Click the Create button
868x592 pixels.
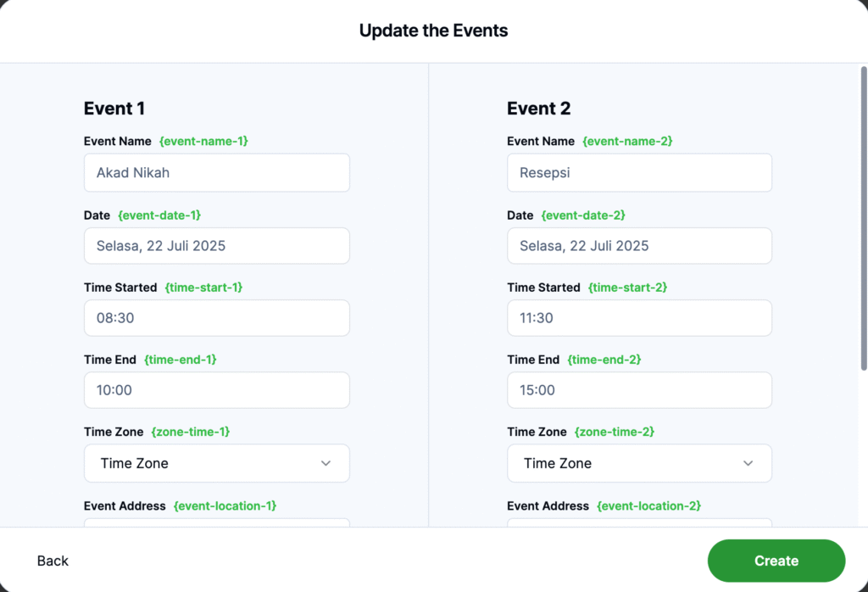tap(776, 561)
